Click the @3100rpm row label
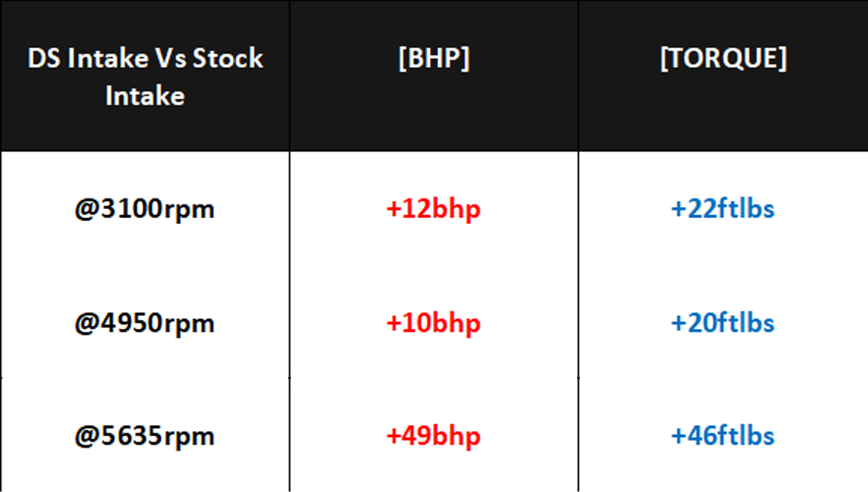This screenshot has width=868, height=492. tap(144, 209)
